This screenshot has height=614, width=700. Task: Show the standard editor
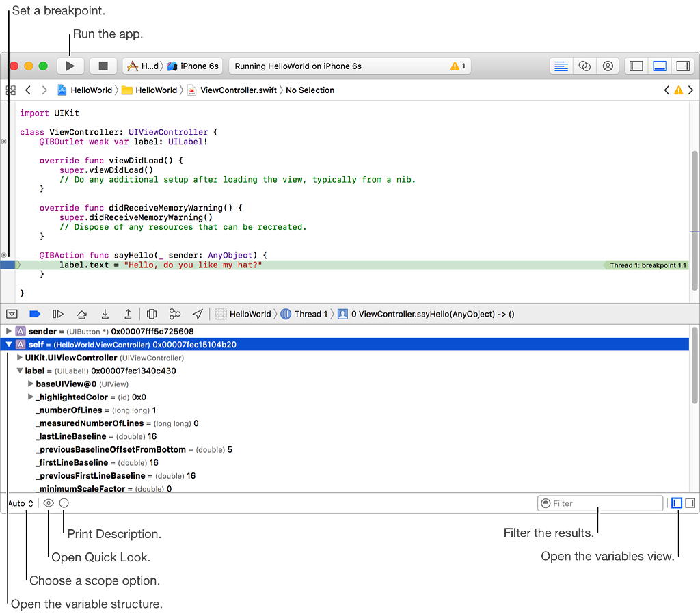point(561,66)
